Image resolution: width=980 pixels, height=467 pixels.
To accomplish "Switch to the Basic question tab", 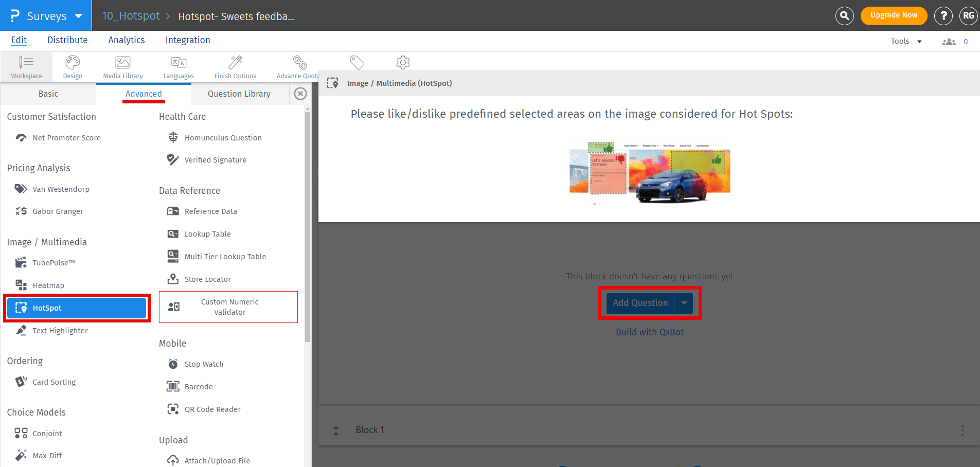I will coord(48,94).
